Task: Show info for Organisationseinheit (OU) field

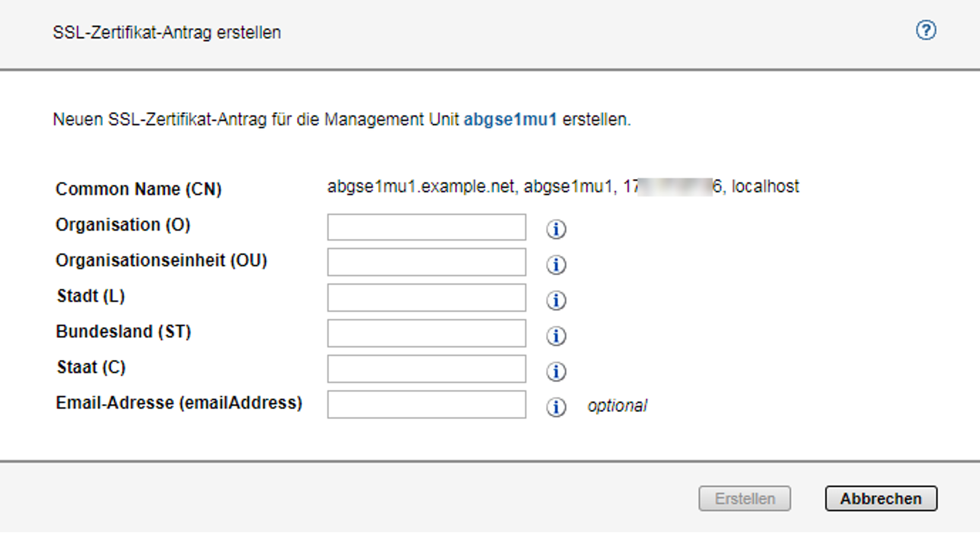Action: point(556,265)
